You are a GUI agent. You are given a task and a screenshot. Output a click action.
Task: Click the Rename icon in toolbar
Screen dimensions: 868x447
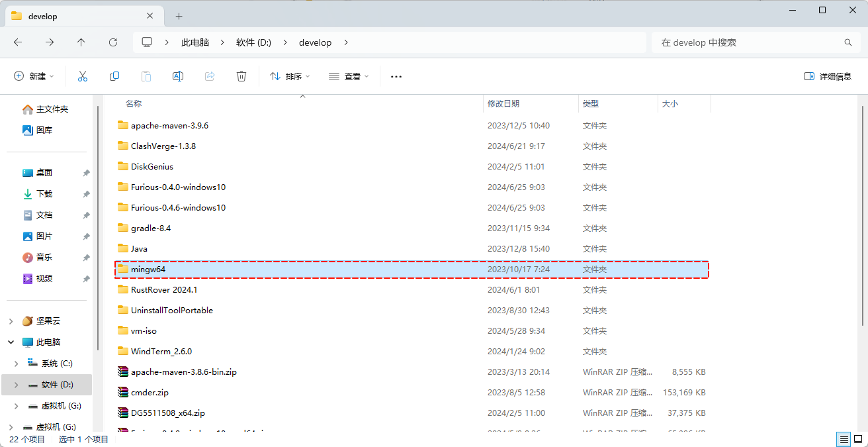click(x=178, y=76)
